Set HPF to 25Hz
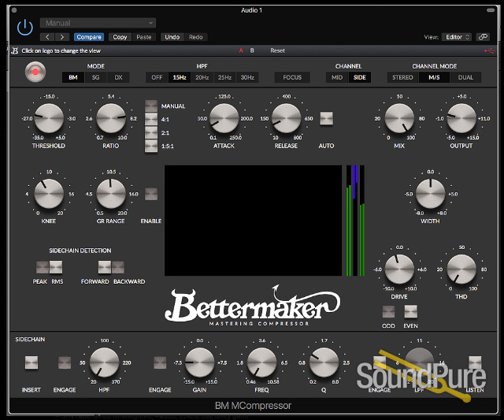 coord(224,77)
